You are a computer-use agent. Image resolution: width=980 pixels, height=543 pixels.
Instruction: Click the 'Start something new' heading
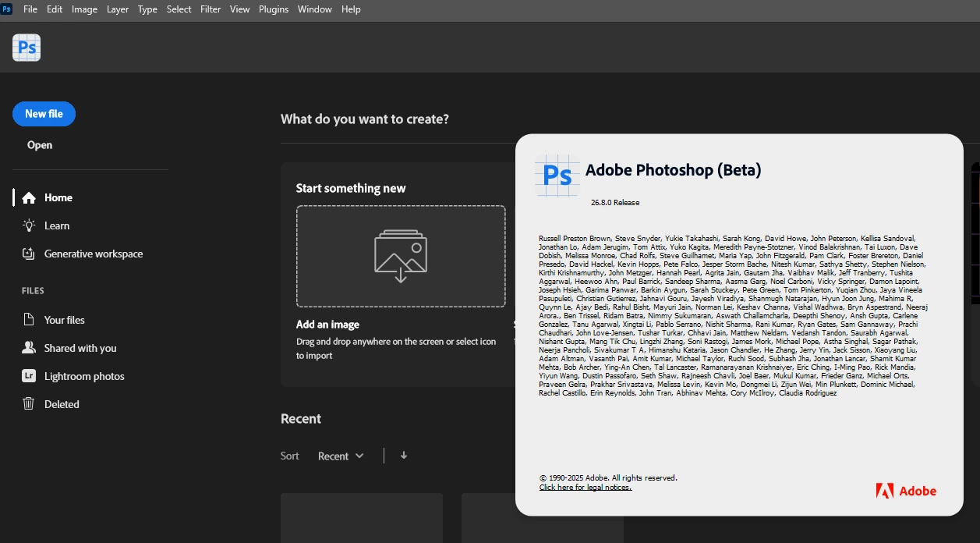(351, 188)
